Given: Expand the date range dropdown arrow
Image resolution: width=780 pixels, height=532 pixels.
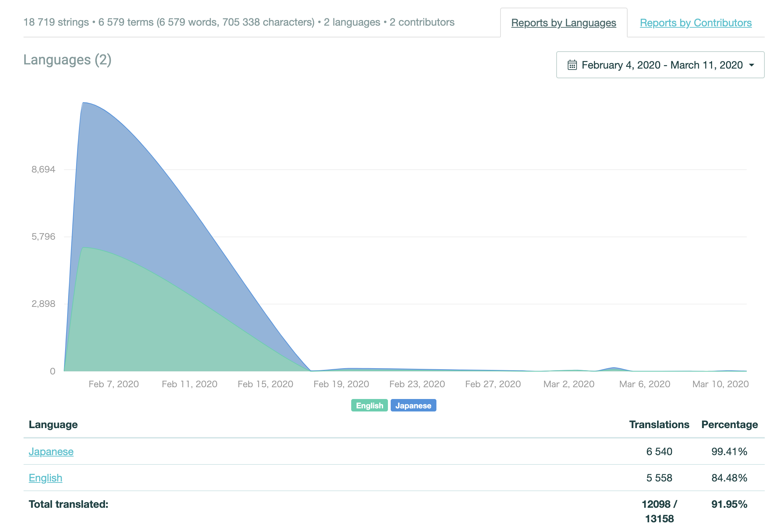Looking at the screenshot, I should tap(752, 65).
